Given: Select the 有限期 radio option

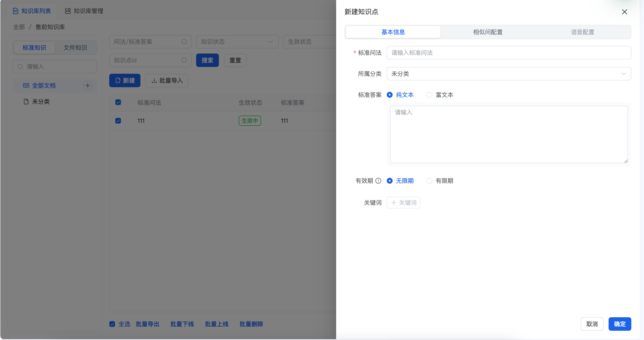Looking at the screenshot, I should pyautogui.click(x=429, y=181).
